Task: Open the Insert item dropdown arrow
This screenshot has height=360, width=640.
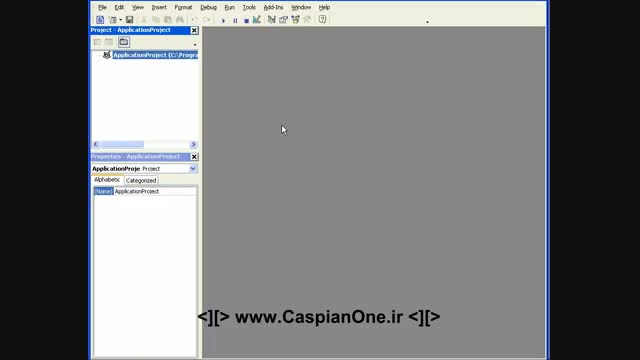Action: click(x=120, y=20)
